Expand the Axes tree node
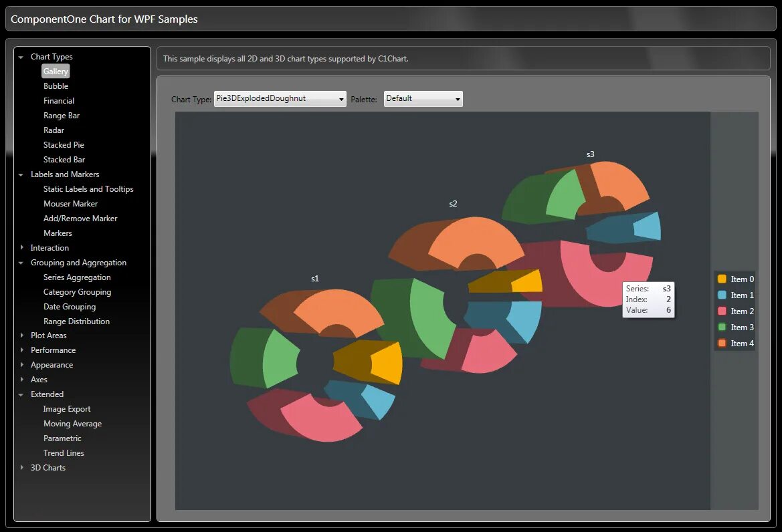This screenshot has width=782, height=532. coord(21,380)
